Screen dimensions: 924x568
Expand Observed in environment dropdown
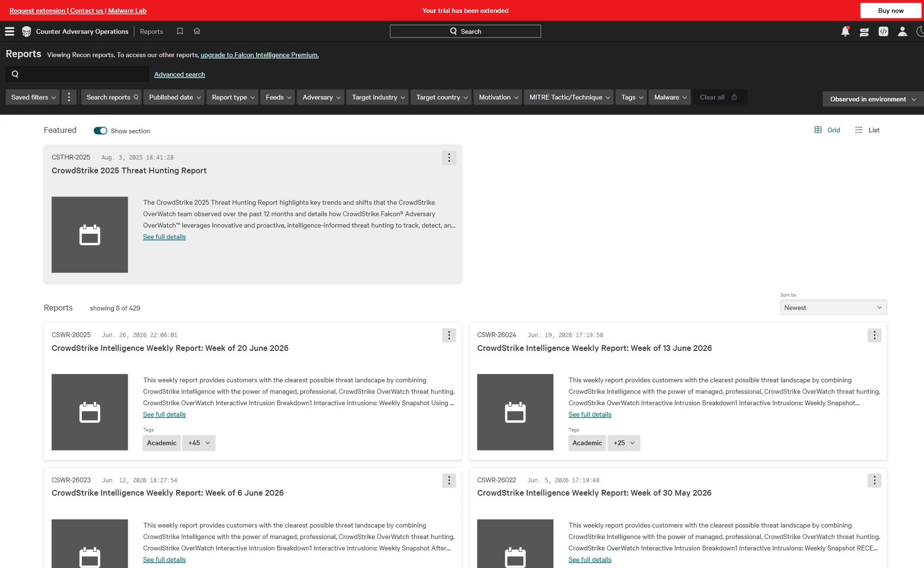click(873, 99)
